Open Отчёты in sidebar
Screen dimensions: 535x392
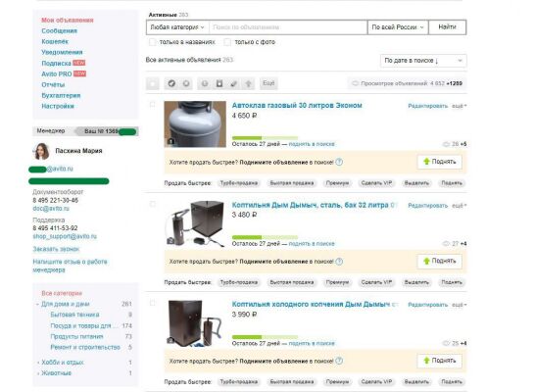(53, 84)
